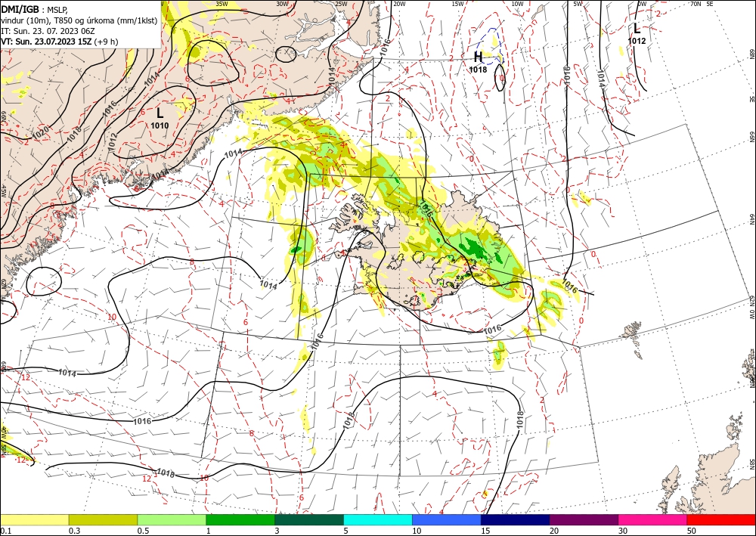756x536 pixels.
Task: Click the '15W' longitude label
Action: click(x=458, y=4)
